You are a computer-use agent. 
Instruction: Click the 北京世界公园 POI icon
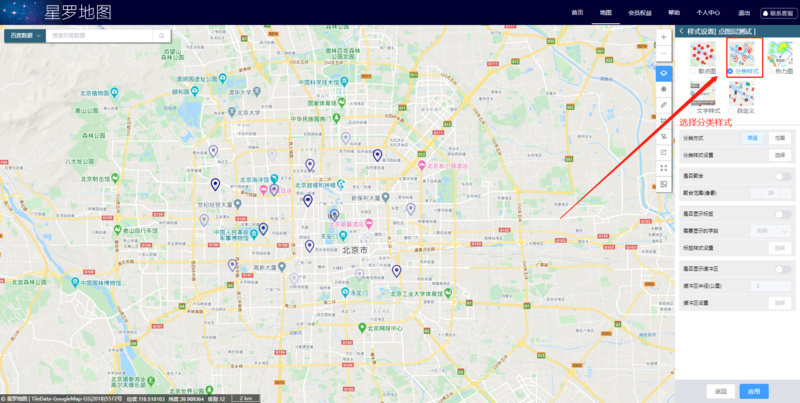pos(211,389)
